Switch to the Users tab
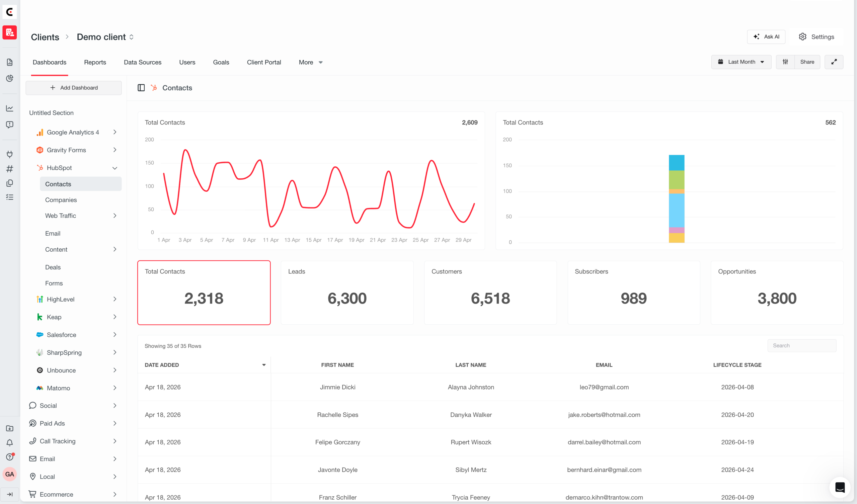This screenshot has width=857, height=504. 187,62
